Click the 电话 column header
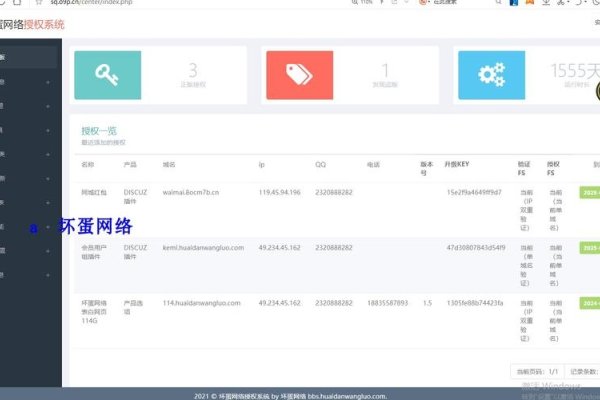The image size is (600, 400). click(x=373, y=165)
